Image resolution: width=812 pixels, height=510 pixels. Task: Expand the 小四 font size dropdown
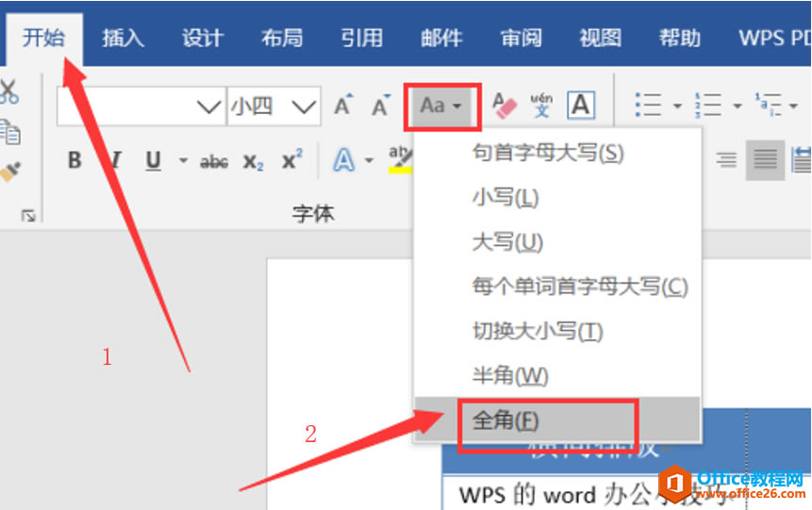coord(304,107)
